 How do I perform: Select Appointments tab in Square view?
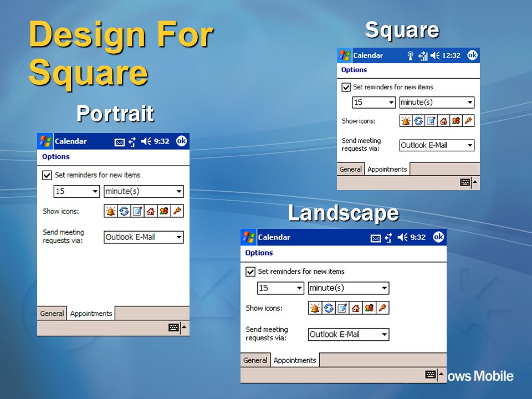tap(387, 170)
